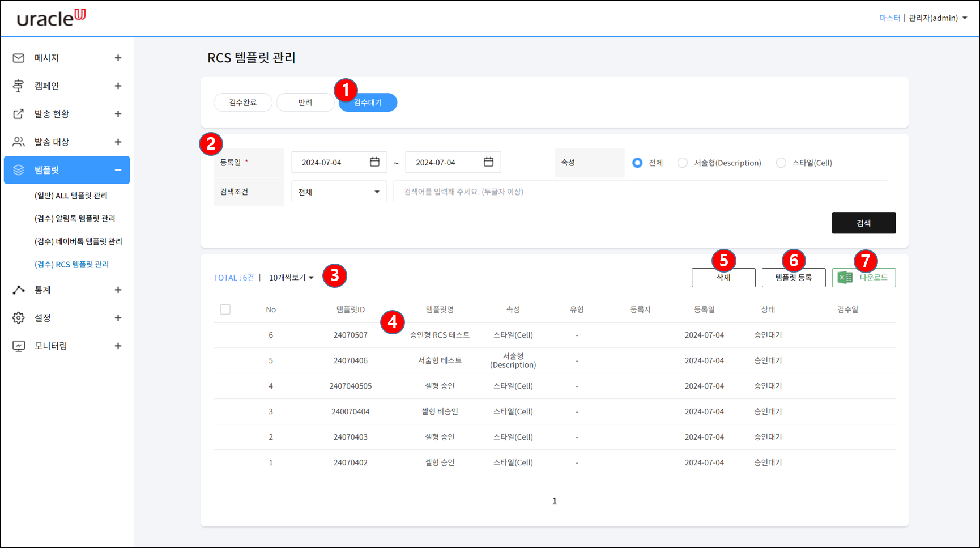Click the search keyword input field

point(641,192)
